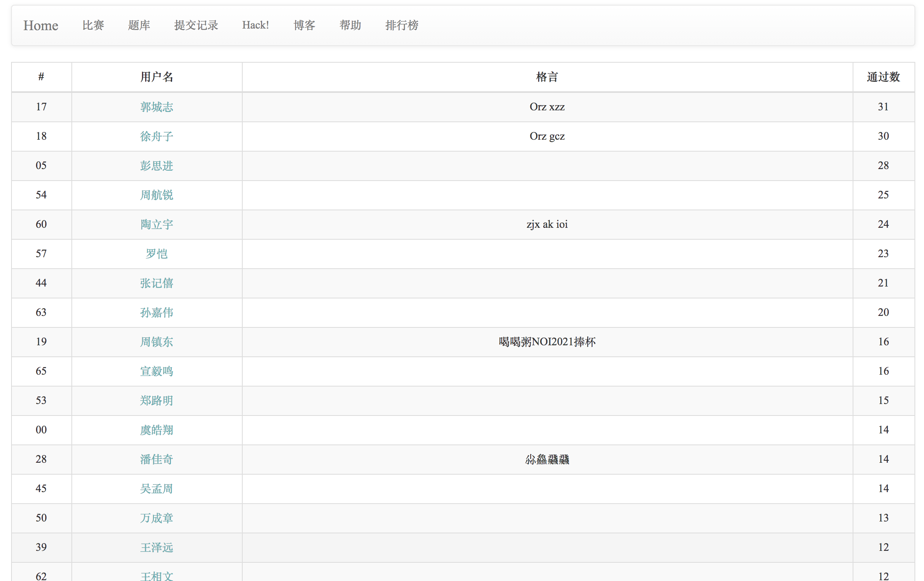Open the 题库 problem set menu
Image resolution: width=924 pixels, height=581 pixels.
coord(139,25)
